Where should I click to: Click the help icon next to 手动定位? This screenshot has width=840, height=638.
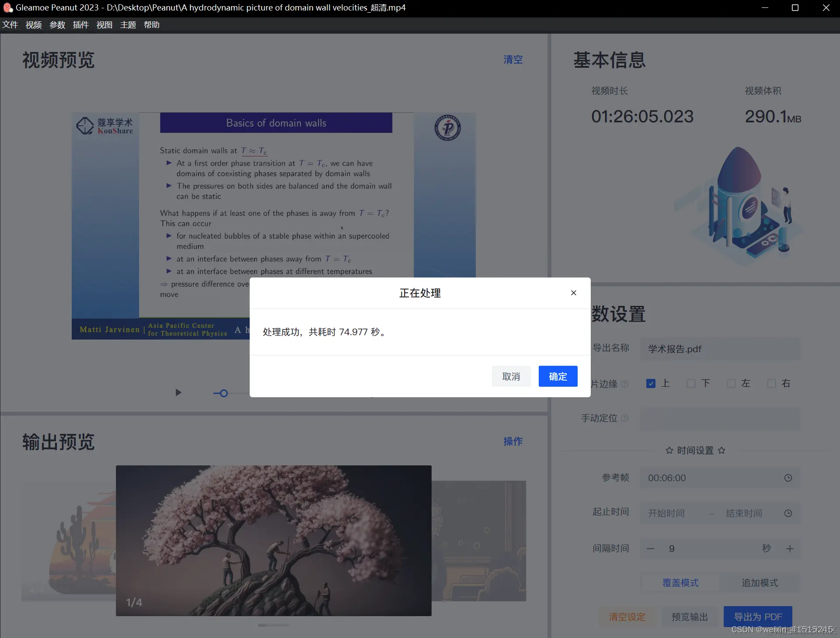[625, 418]
